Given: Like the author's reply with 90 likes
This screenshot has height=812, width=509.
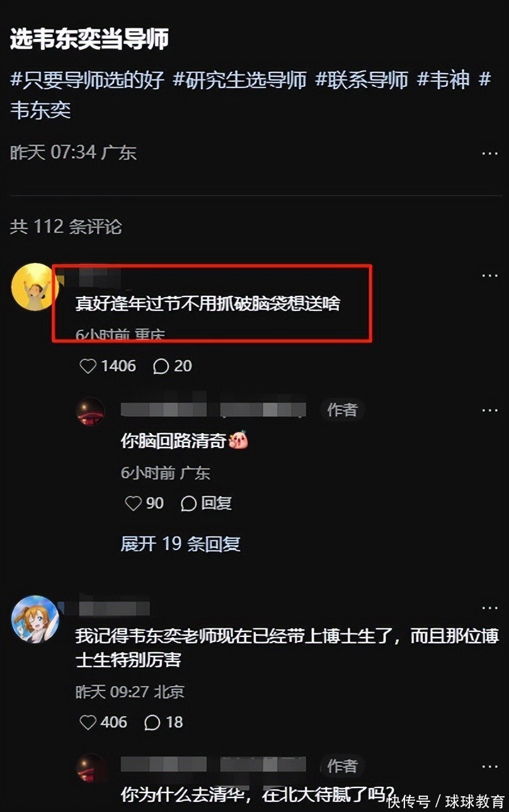Looking at the screenshot, I should click(x=133, y=504).
